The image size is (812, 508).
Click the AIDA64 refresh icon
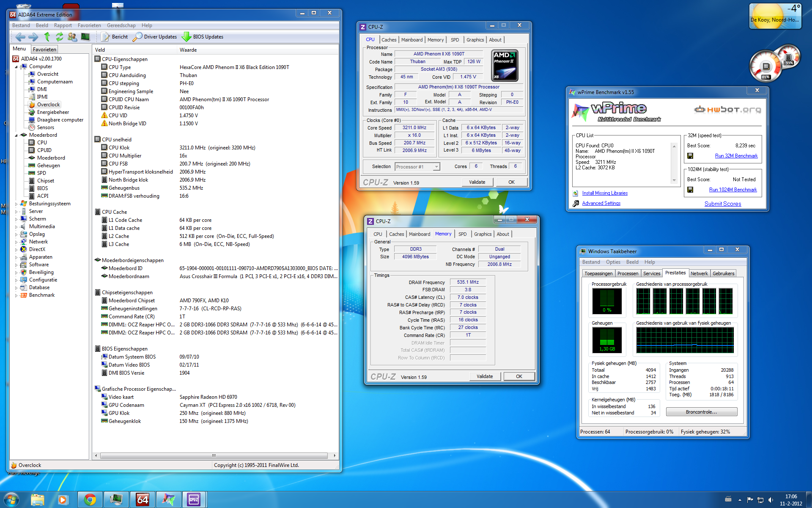(x=60, y=37)
